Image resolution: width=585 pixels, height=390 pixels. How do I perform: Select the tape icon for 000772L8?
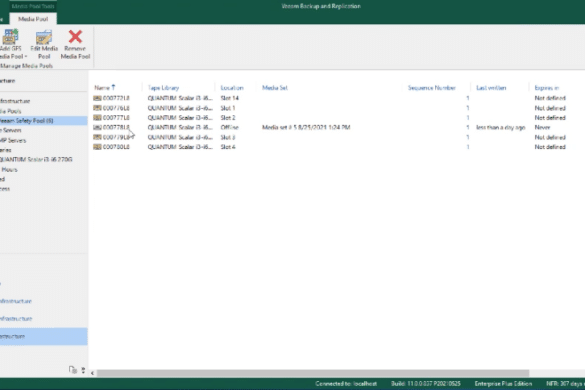coord(97,98)
